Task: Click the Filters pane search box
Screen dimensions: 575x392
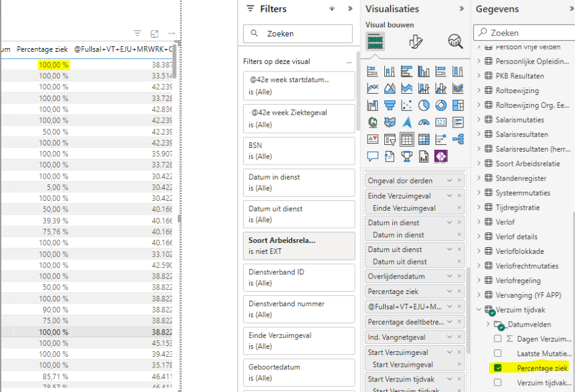Action: (298, 34)
